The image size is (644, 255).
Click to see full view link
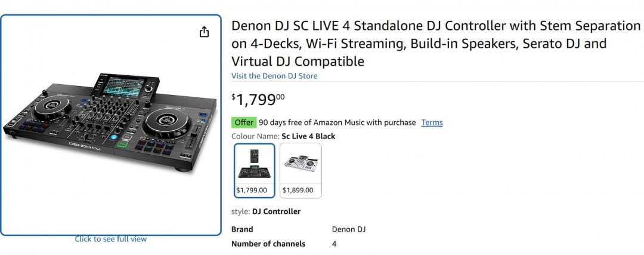[x=110, y=239]
